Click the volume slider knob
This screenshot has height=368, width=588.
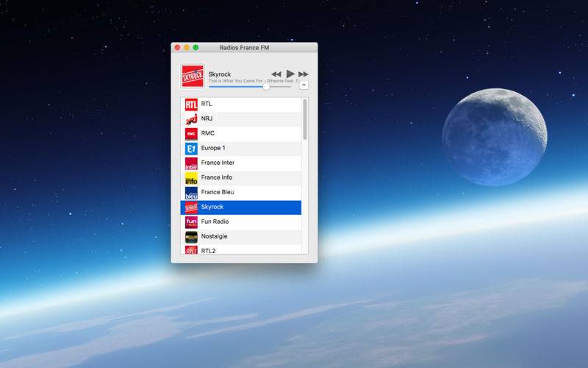(x=266, y=87)
